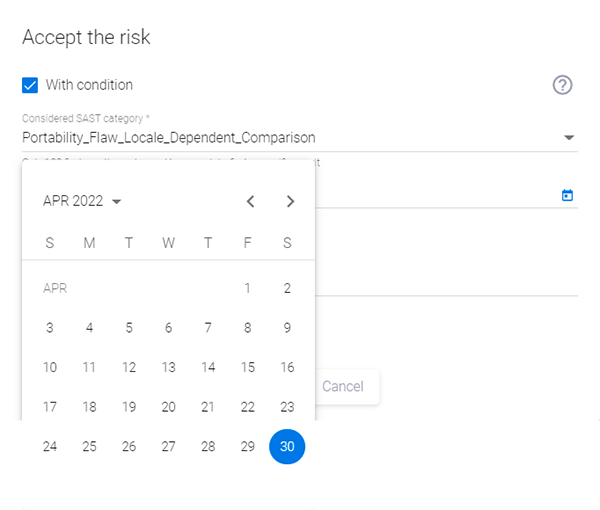Click the Cancel button

pyautogui.click(x=343, y=386)
